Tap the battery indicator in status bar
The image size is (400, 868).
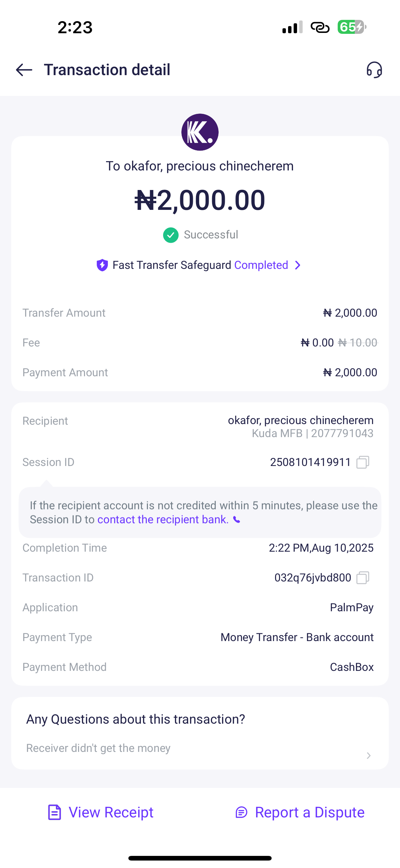coord(352,27)
